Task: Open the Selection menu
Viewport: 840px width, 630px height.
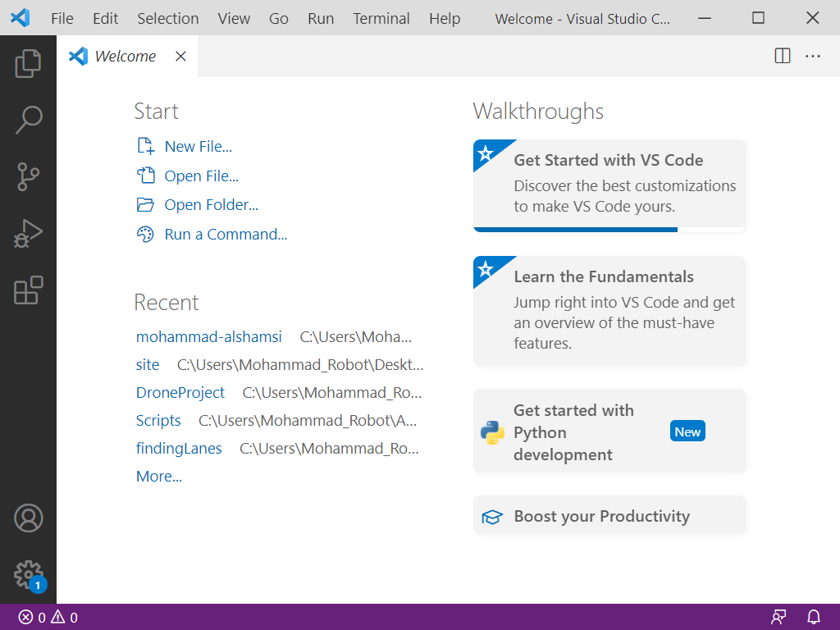Action: pyautogui.click(x=167, y=18)
